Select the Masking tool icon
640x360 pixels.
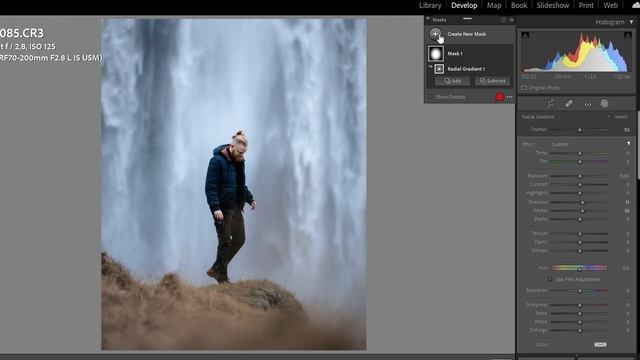click(x=604, y=104)
